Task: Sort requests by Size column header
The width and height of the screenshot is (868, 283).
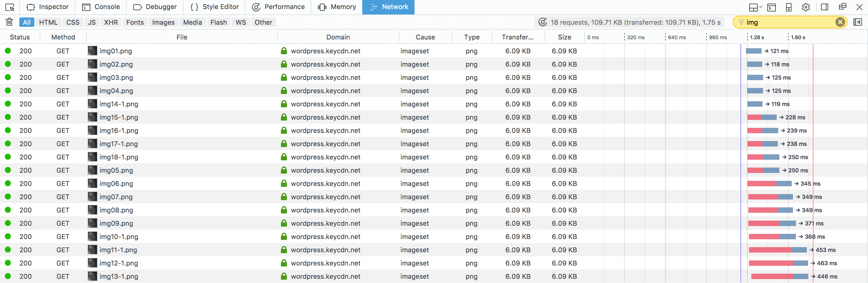Action: point(564,37)
